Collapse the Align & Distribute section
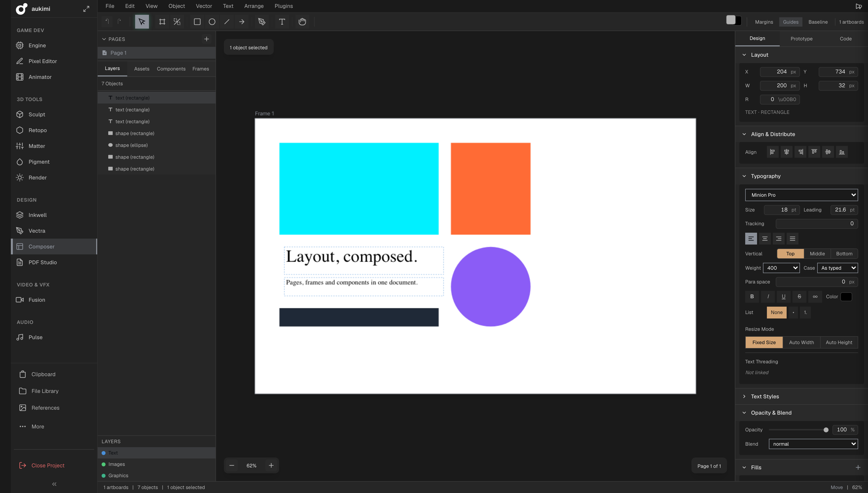 point(744,134)
